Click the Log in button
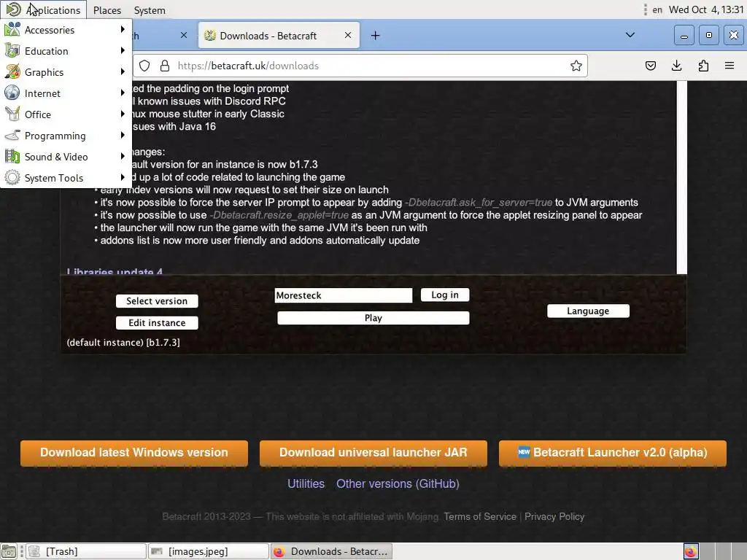747x560 pixels. pos(445,295)
